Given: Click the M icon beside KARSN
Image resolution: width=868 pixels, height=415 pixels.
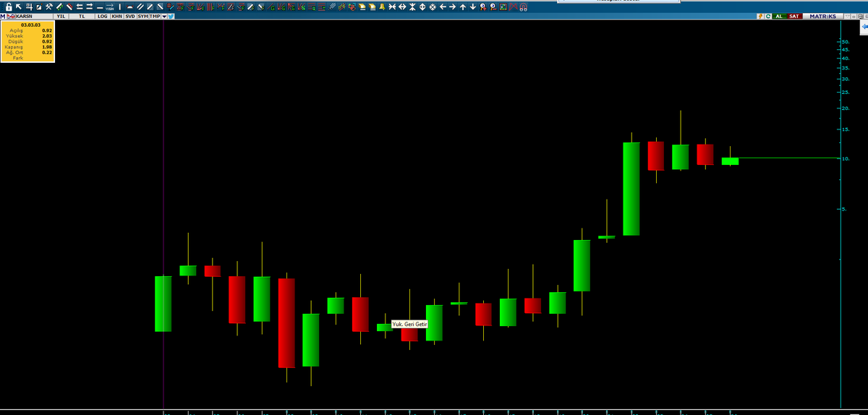Looking at the screenshot, I should coord(3,16).
